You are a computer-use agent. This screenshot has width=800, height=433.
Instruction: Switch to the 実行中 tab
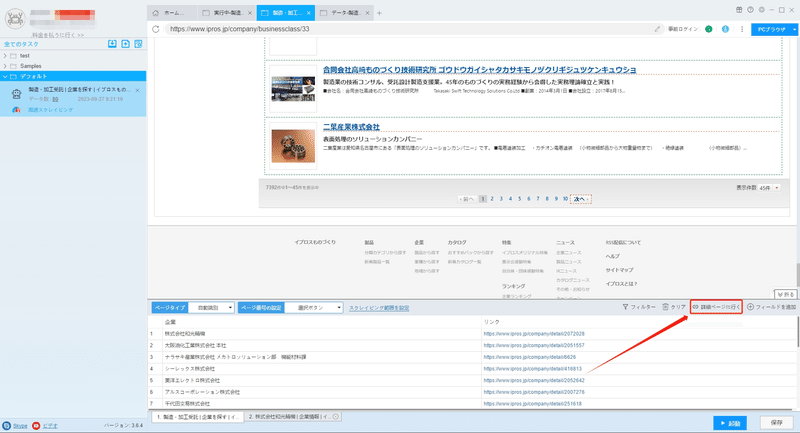coord(228,13)
